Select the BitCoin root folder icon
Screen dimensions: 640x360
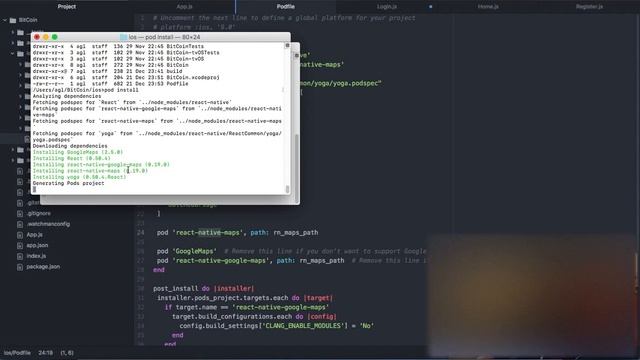point(13,20)
